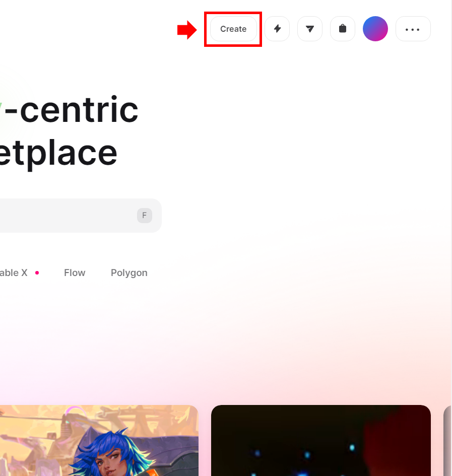Screen dimensions: 452x476
Task: Open the shopping bag cart icon
Action: [343, 29]
